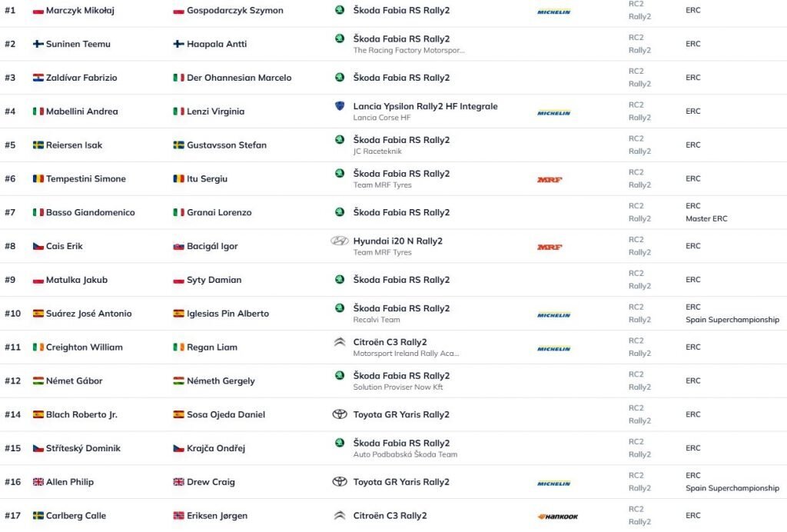Click the Finnish flag beside Suninen Teemu
This screenshot has height=532, width=787.
38,44
